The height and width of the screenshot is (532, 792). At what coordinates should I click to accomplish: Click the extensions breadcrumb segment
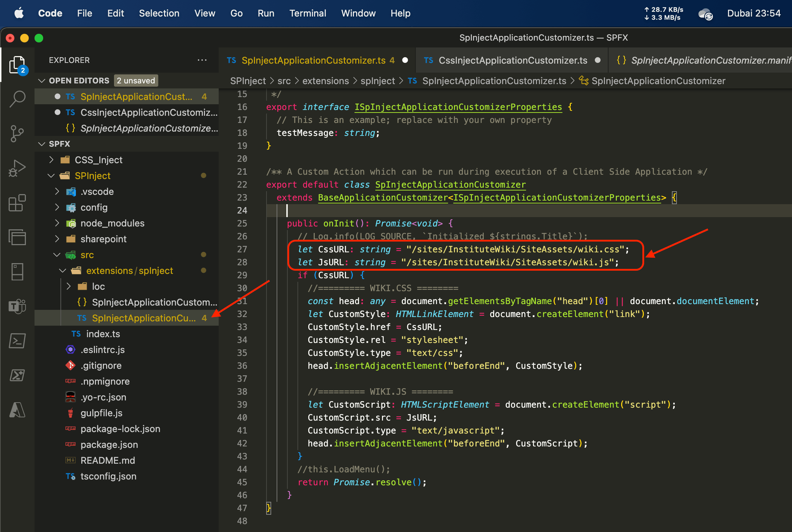point(325,81)
